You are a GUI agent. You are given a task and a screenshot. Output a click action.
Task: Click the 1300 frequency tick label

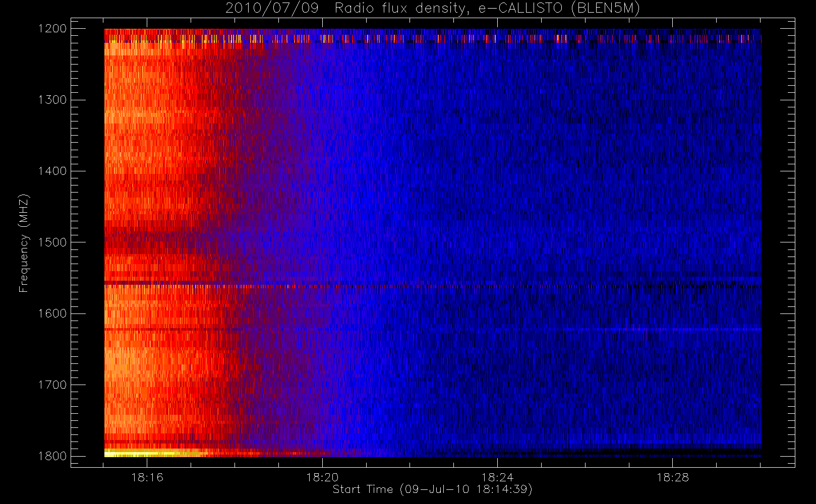pyautogui.click(x=52, y=100)
